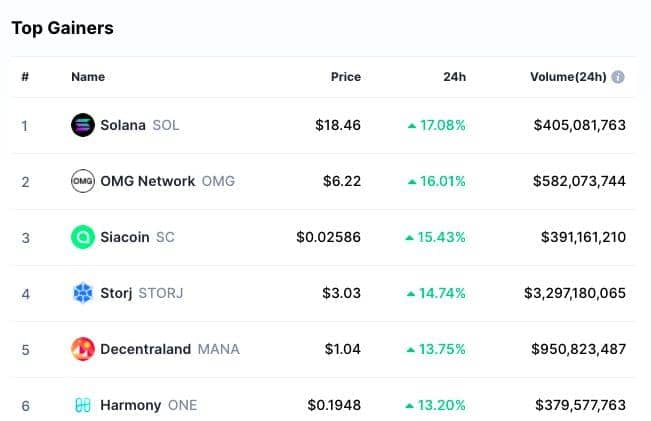This screenshot has height=421, width=651.
Task: Sort by the 24h column header
Action: click(454, 77)
